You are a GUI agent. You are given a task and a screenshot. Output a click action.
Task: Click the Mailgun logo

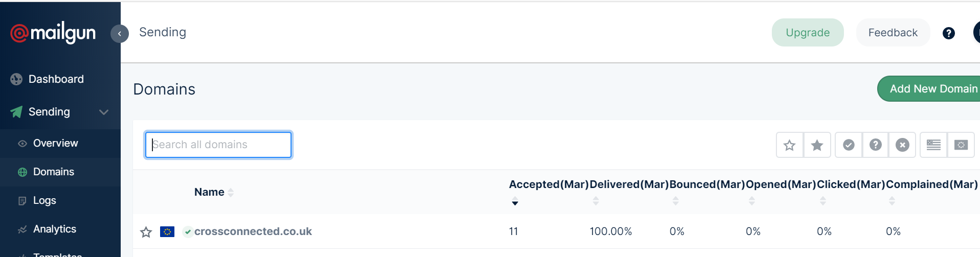point(53,33)
